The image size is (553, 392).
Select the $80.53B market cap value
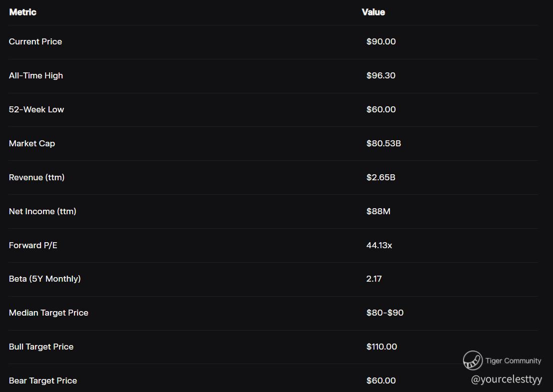pos(383,143)
